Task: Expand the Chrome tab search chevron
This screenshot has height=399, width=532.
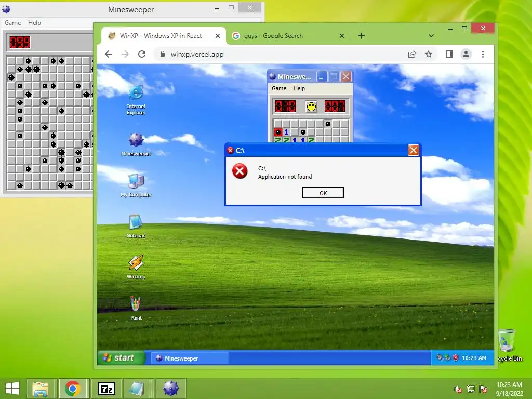Action: (x=431, y=36)
